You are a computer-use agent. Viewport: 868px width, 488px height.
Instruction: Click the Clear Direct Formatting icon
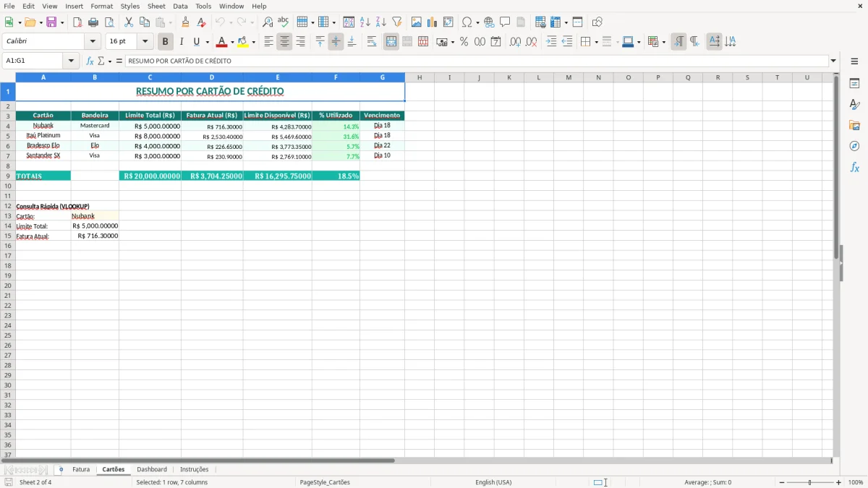(201, 22)
